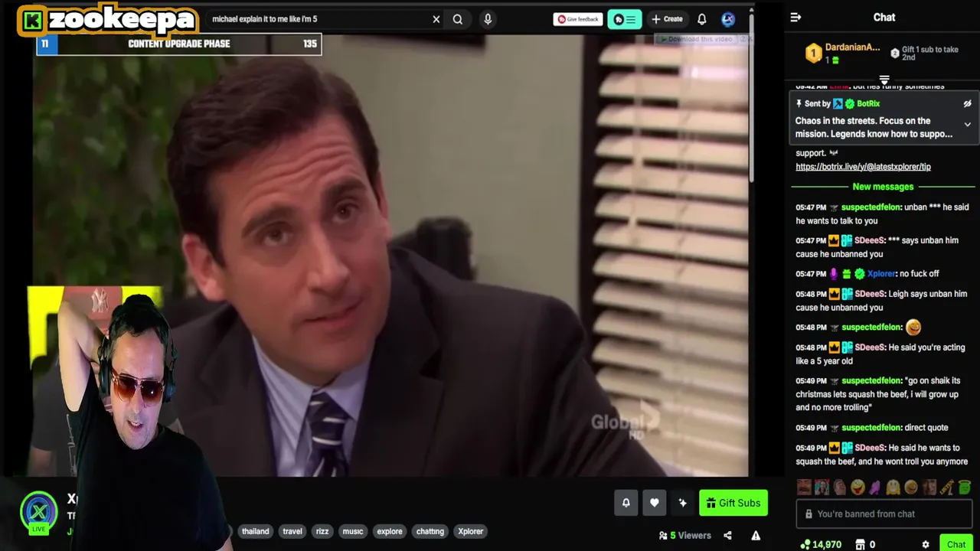Click the 5 Viewers count
The image size is (980, 551).
click(685, 536)
